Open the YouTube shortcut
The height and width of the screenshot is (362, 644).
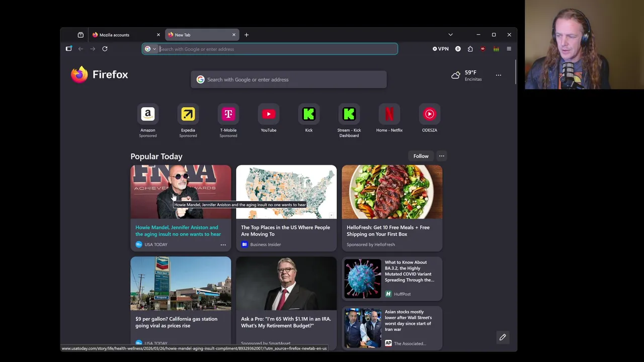[269, 119]
